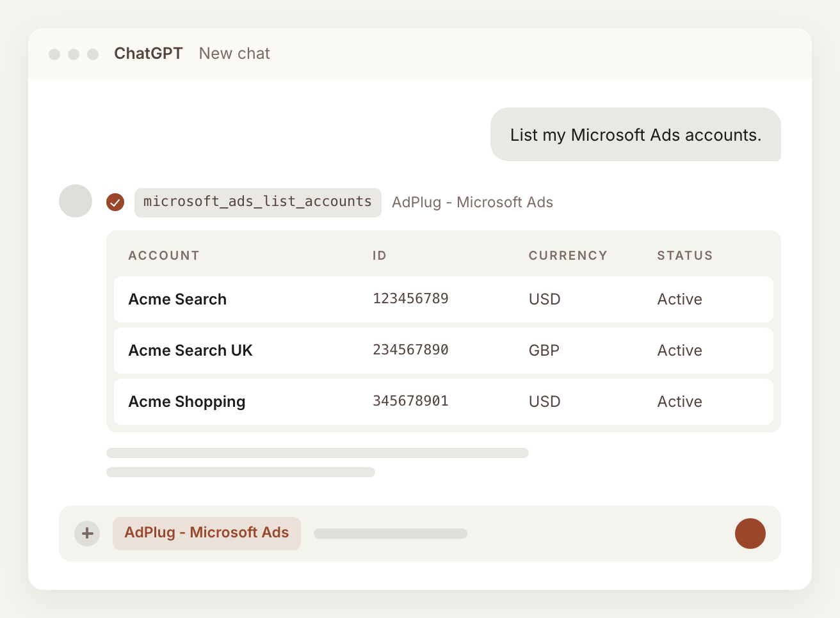Click the GBP currency cell
Viewport: 840px width, 618px height.
[544, 351]
